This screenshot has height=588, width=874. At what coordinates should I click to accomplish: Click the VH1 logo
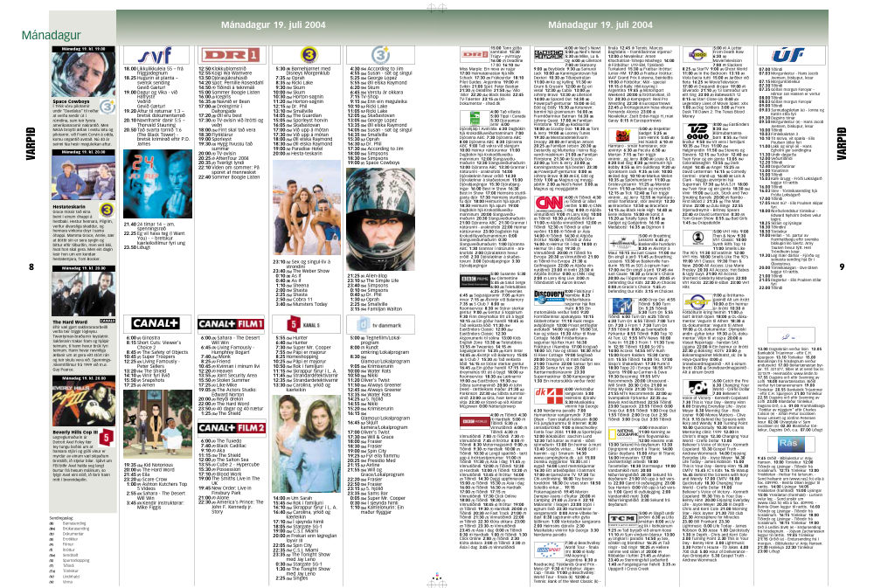coord(697,238)
